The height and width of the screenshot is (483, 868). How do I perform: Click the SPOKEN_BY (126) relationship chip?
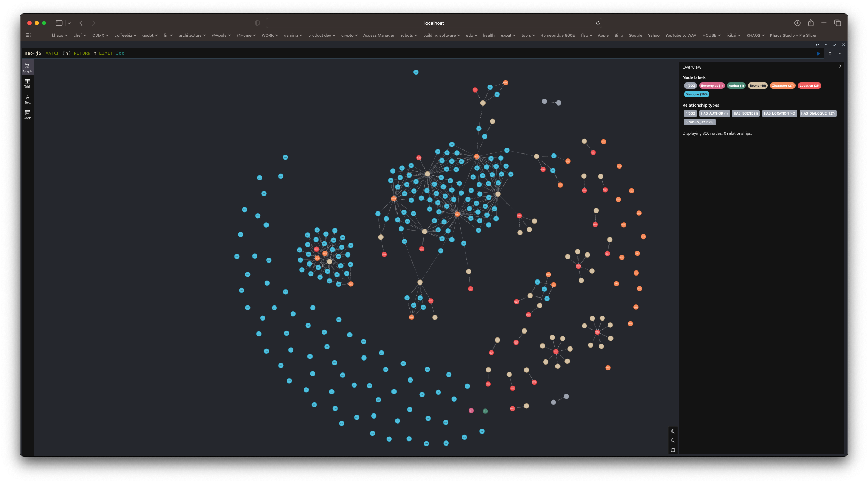tap(699, 122)
